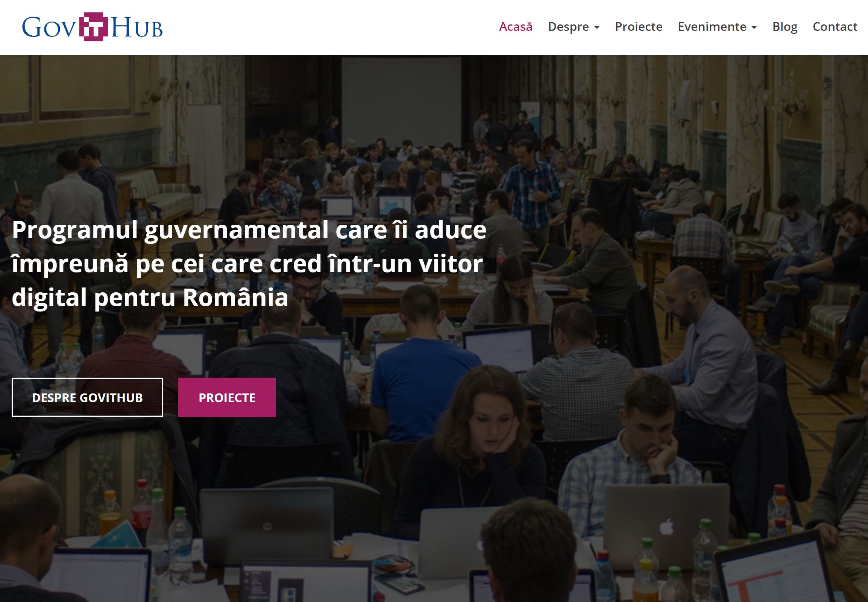Viewport: 868px width, 602px height.
Task: Expand the caret arrow beside Evenimente
Action: 754,27
